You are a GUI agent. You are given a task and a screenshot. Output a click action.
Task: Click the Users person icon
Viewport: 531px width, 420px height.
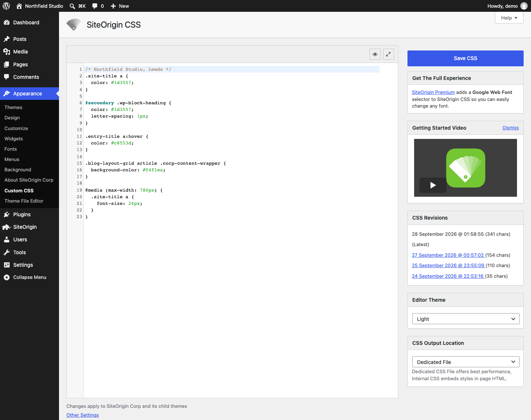pos(7,239)
